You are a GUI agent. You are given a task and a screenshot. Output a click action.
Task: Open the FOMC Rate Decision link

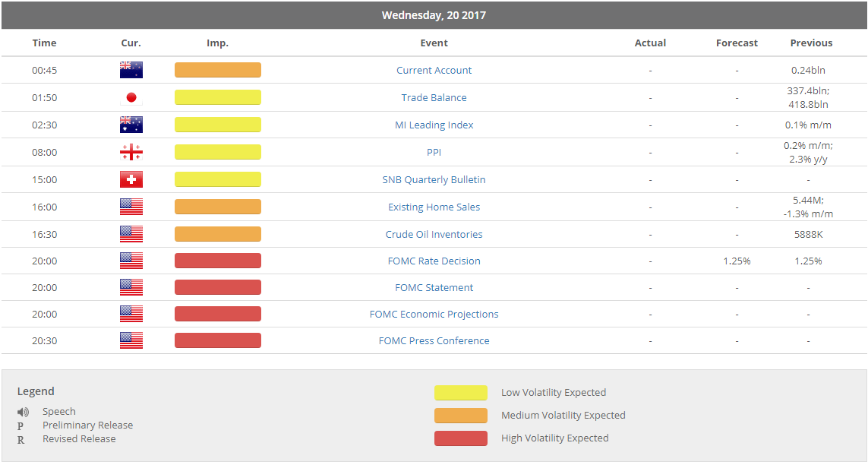(434, 261)
